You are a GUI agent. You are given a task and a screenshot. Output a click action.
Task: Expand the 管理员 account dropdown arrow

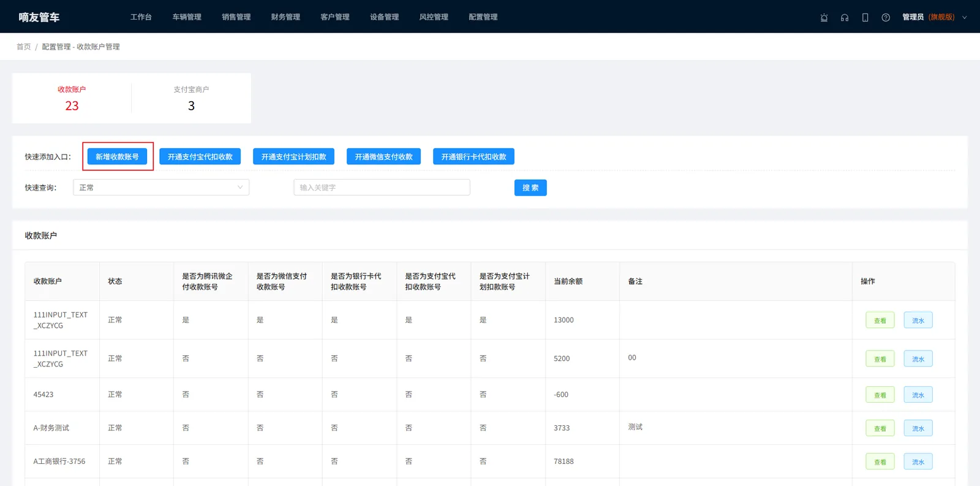(965, 17)
